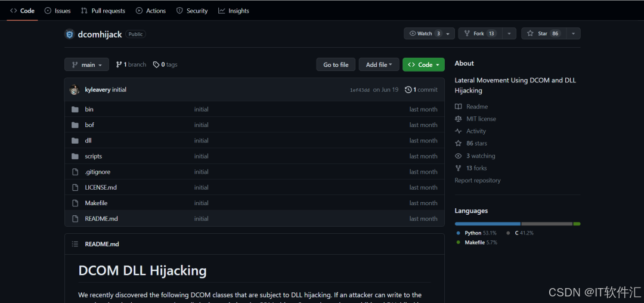Viewport: 644px width, 303px height.
Task: Select Python 53.1% language entry
Action: (x=476, y=233)
